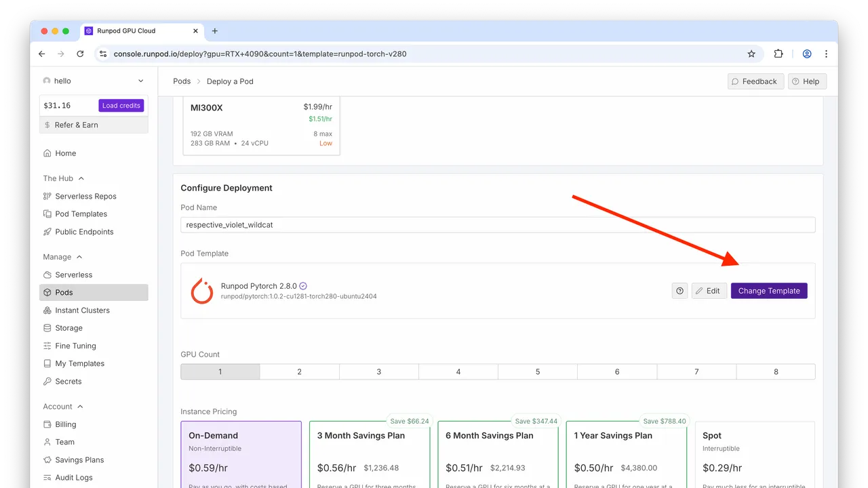
Task: Click the Runpod Pytorch template logo
Action: click(x=202, y=291)
